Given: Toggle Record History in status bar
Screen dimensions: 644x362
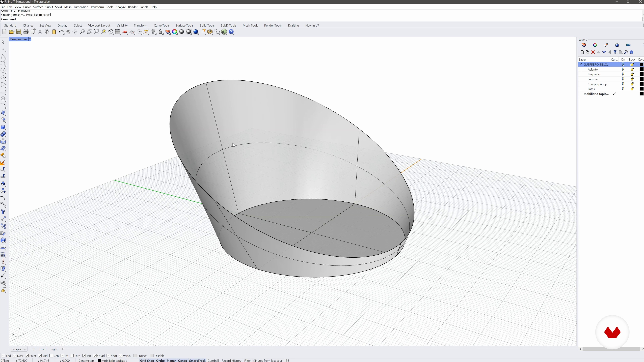Looking at the screenshot, I should pos(231,360).
